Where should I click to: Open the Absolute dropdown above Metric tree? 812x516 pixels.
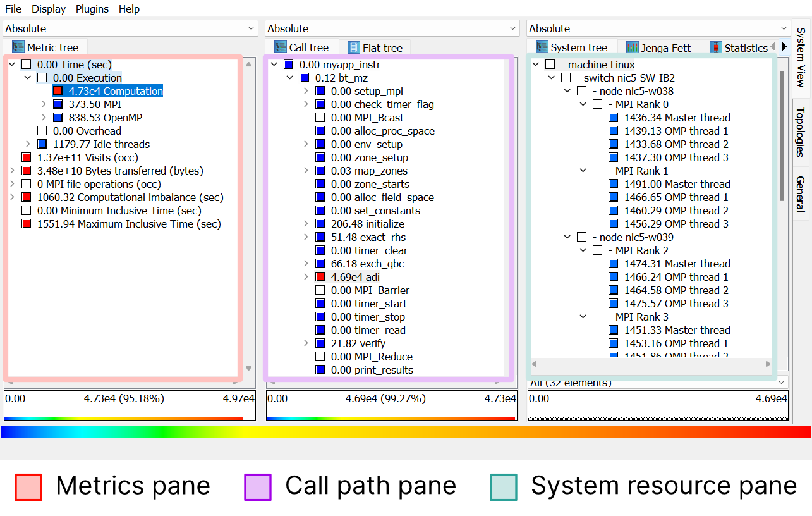pyautogui.click(x=130, y=28)
